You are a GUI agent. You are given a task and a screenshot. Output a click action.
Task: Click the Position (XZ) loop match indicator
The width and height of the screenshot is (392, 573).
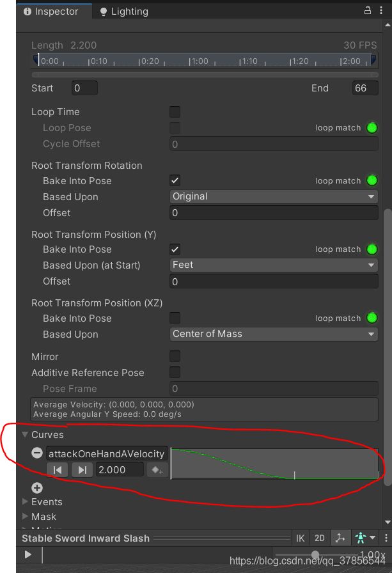tap(372, 318)
